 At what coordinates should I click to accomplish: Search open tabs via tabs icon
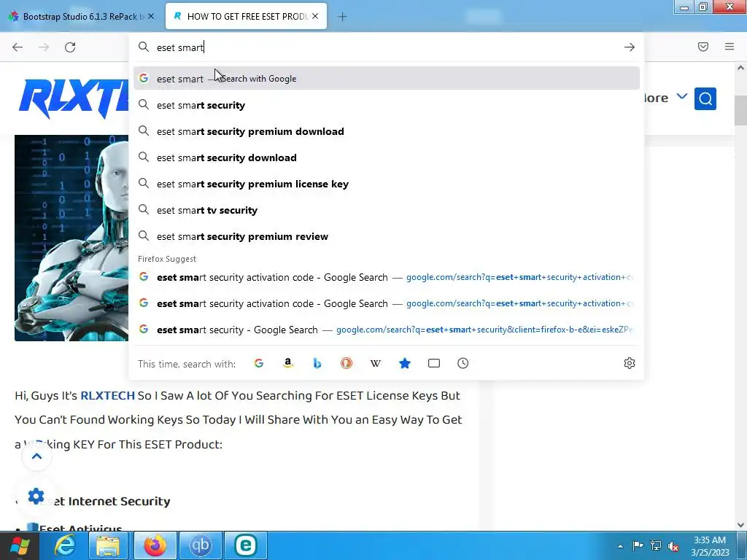pyautogui.click(x=434, y=363)
